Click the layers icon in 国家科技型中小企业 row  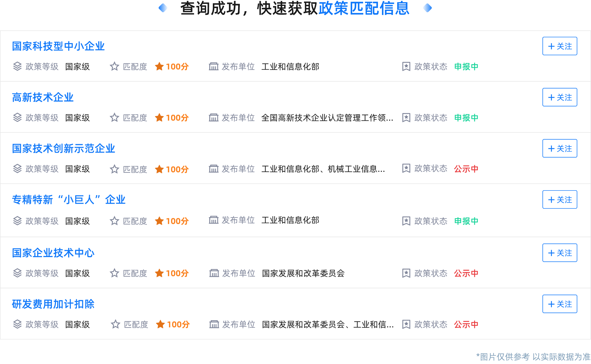tap(17, 66)
